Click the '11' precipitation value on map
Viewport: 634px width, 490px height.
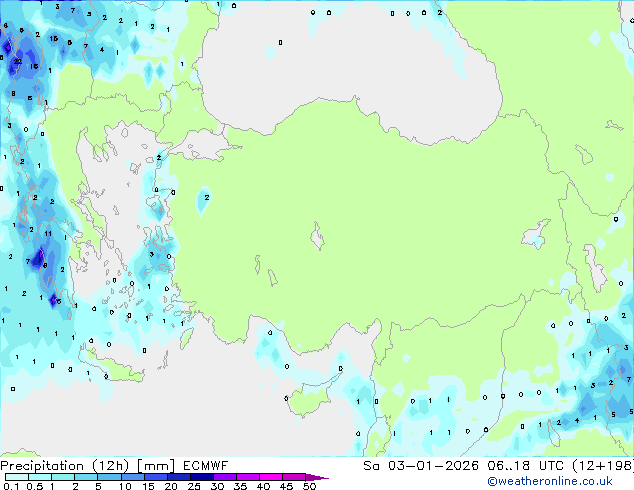tap(48, 233)
